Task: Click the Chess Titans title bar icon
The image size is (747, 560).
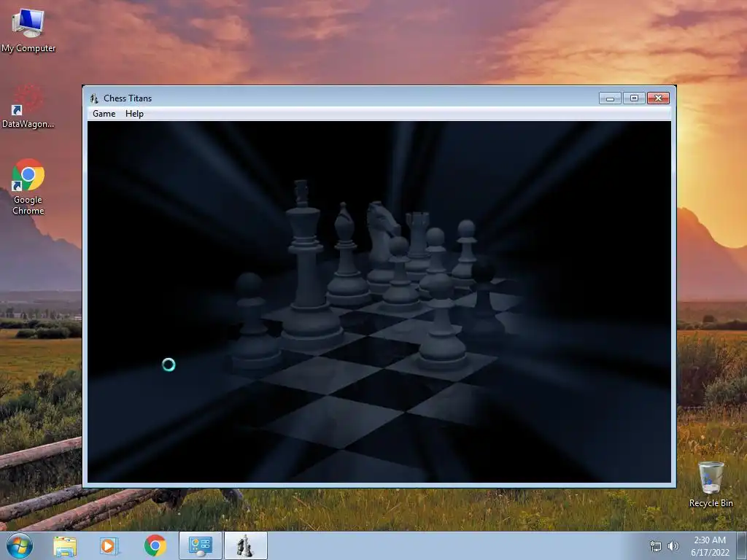Action: (x=94, y=98)
